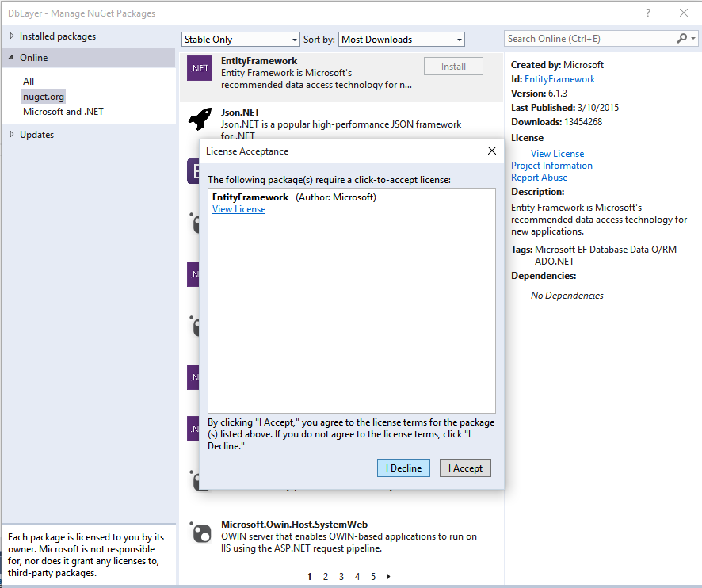Click the search magnifier icon
The height and width of the screenshot is (588, 702).
click(681, 39)
